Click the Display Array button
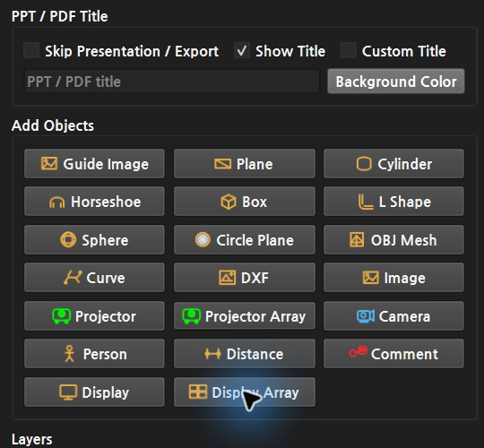 tap(245, 392)
